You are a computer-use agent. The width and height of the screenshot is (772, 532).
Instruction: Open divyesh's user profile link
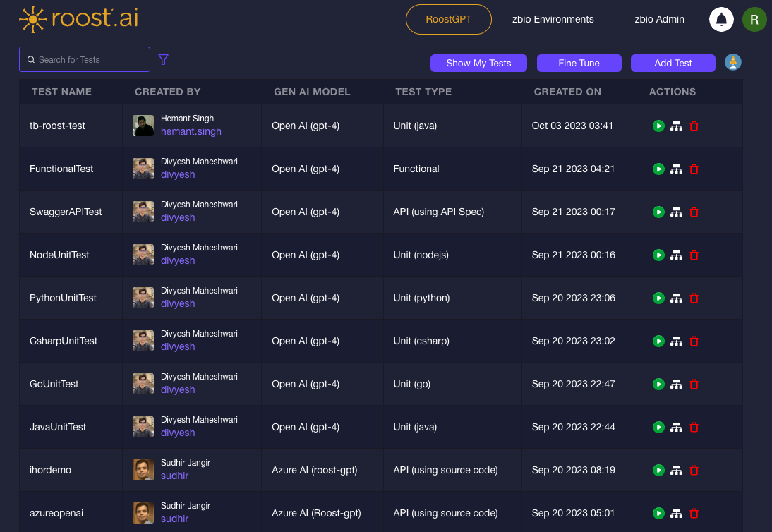coord(178,174)
